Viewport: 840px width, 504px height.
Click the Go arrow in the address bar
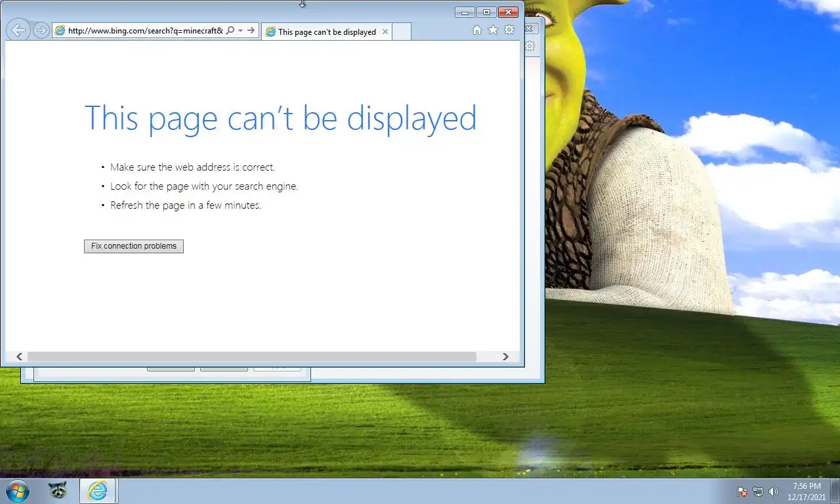point(251,31)
